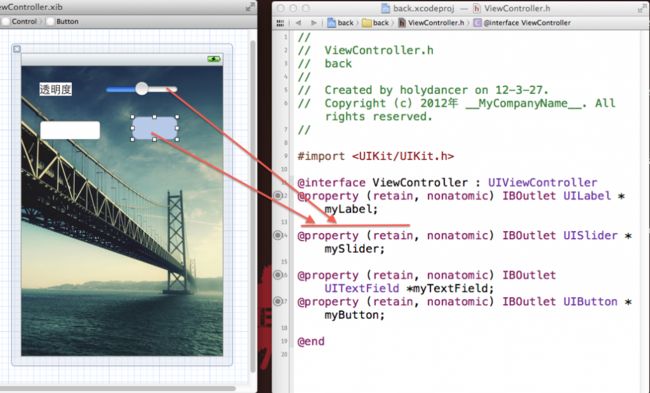Go back with the jump bar left arrow
650x393 pixels.
pyautogui.click(x=298, y=23)
